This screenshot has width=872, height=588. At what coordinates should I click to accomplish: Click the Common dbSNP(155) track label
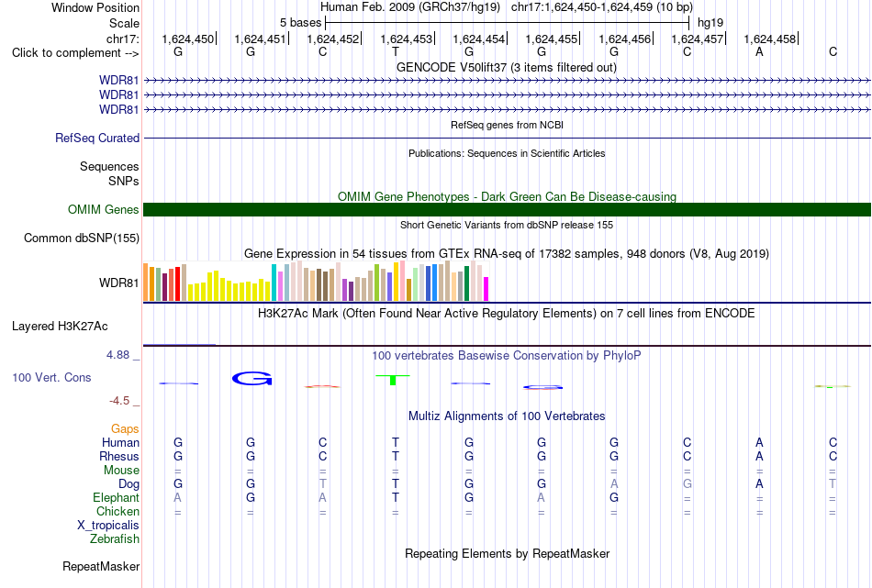click(82, 238)
